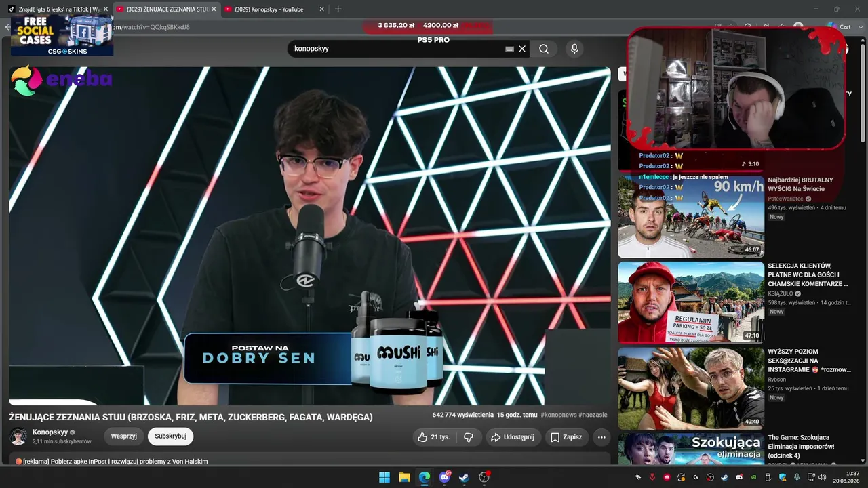Open SELEKCJA KLIENTÓW, PŁATNE WC video title
The height and width of the screenshot is (488, 868).
pyautogui.click(x=808, y=274)
